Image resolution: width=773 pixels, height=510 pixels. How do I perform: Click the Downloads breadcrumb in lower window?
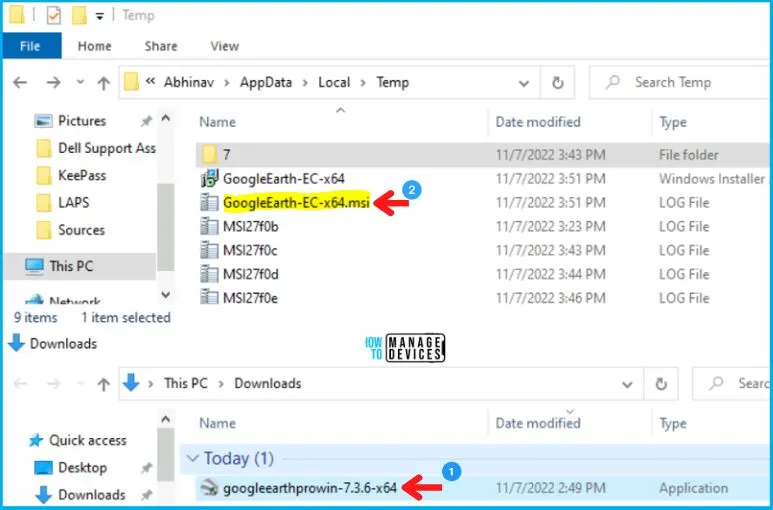tap(268, 383)
